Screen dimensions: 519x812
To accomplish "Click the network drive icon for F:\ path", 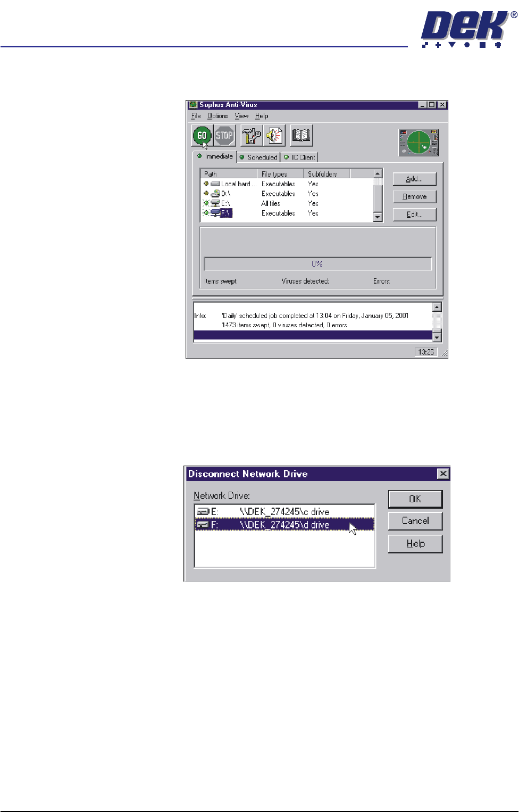I will pyautogui.click(x=215, y=213).
